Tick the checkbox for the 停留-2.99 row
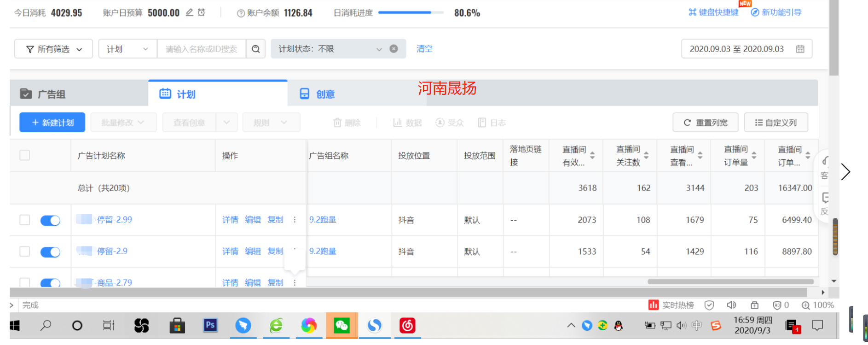868x345 pixels. pyautogui.click(x=25, y=220)
